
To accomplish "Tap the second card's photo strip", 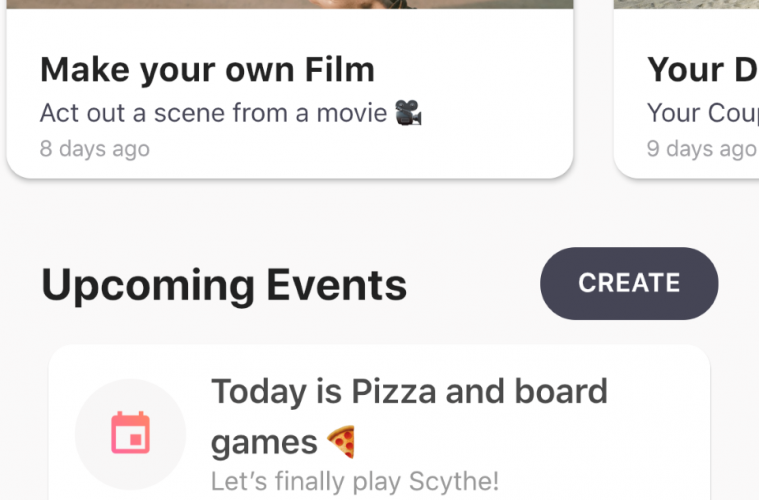I will click(x=687, y=4).
